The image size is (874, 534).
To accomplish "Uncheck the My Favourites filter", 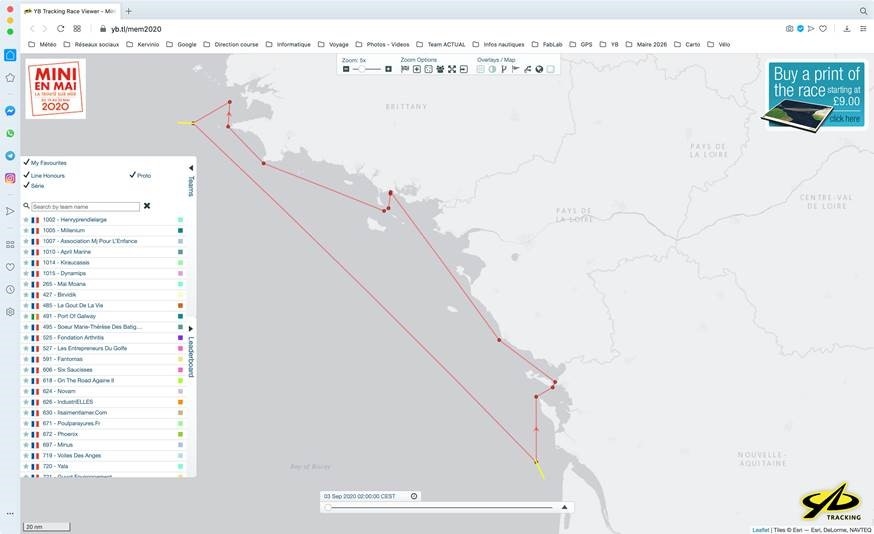I will 27,162.
